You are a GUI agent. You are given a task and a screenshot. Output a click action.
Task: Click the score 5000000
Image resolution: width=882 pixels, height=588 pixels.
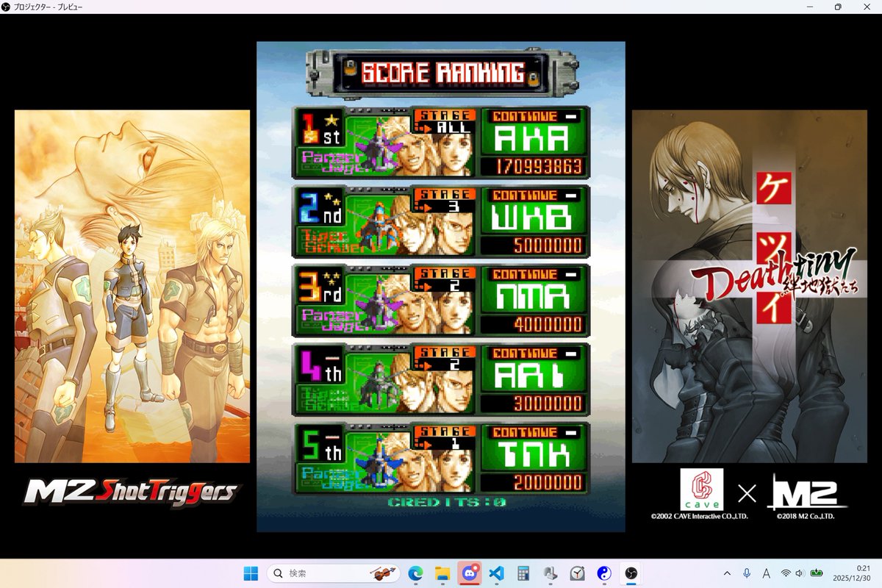(547, 245)
